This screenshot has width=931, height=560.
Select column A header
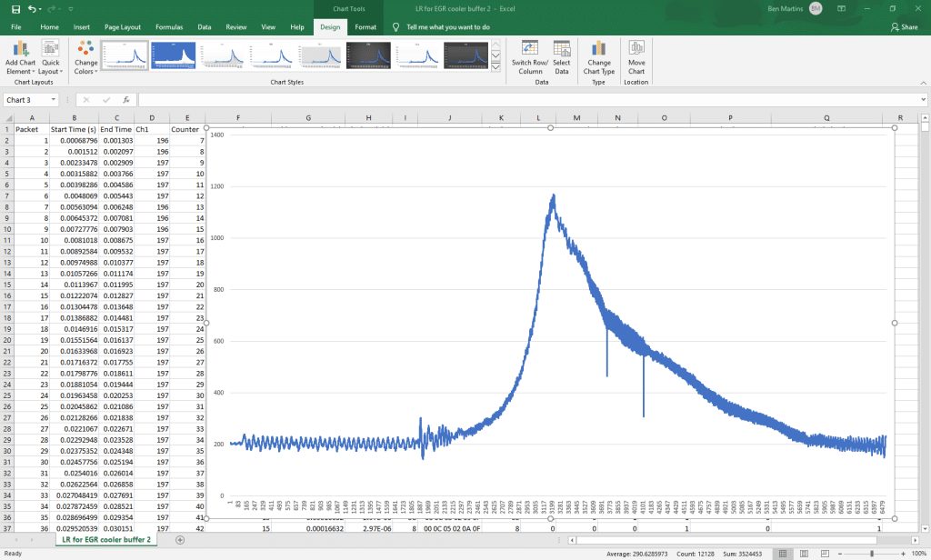[32, 117]
